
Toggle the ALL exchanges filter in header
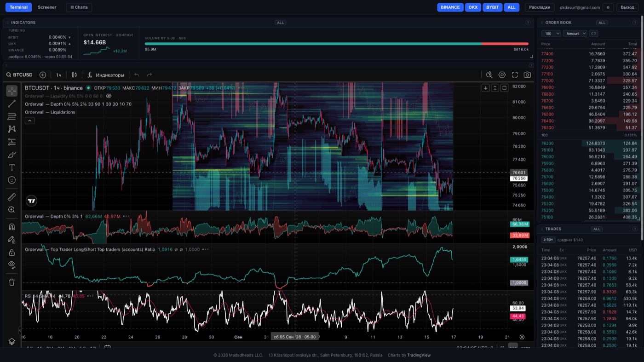pyautogui.click(x=512, y=7)
